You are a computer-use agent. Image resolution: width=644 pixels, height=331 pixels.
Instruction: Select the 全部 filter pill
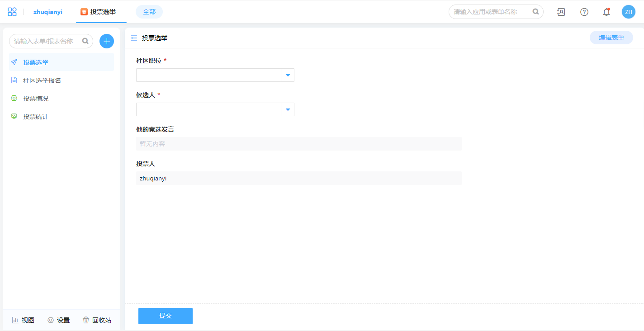point(149,12)
